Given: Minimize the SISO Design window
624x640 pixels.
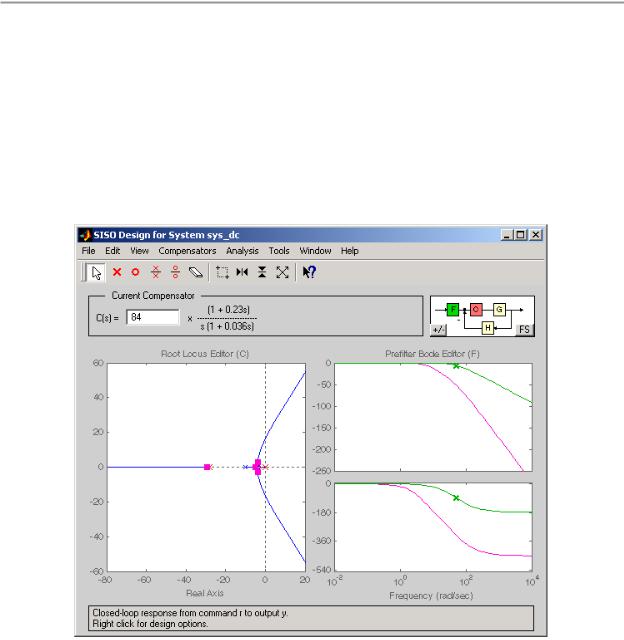Looking at the screenshot, I should click(x=506, y=235).
